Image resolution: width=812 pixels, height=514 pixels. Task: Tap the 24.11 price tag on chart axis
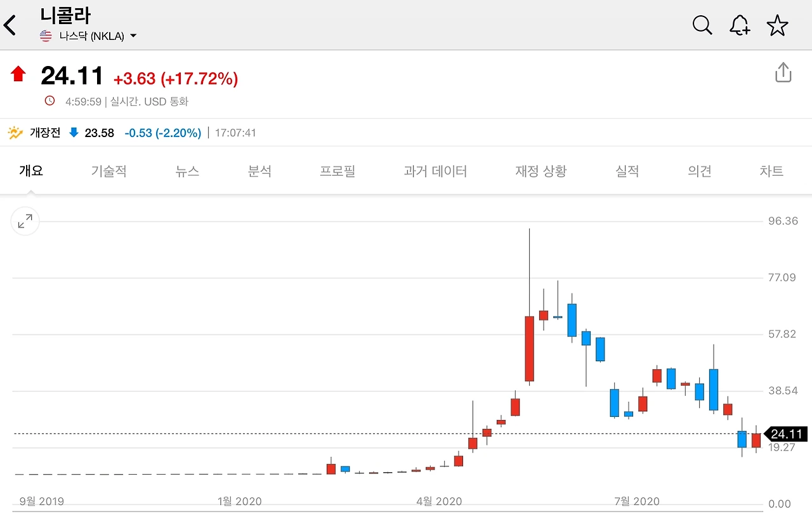(x=786, y=434)
